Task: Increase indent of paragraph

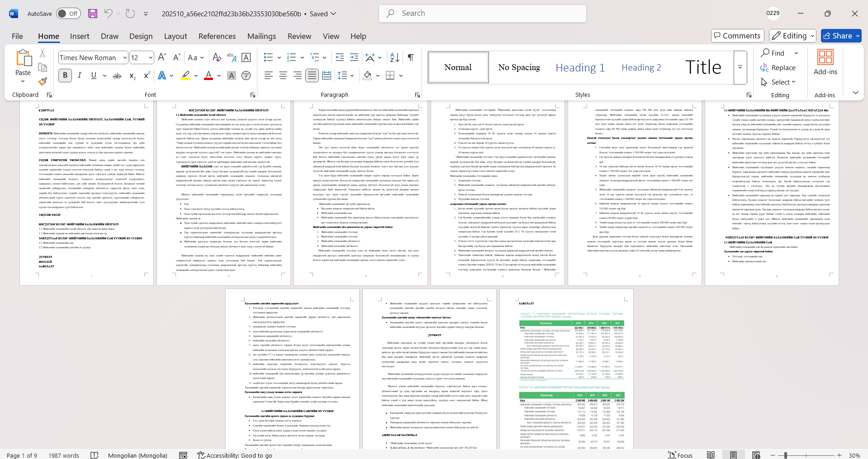Action: coord(354,57)
